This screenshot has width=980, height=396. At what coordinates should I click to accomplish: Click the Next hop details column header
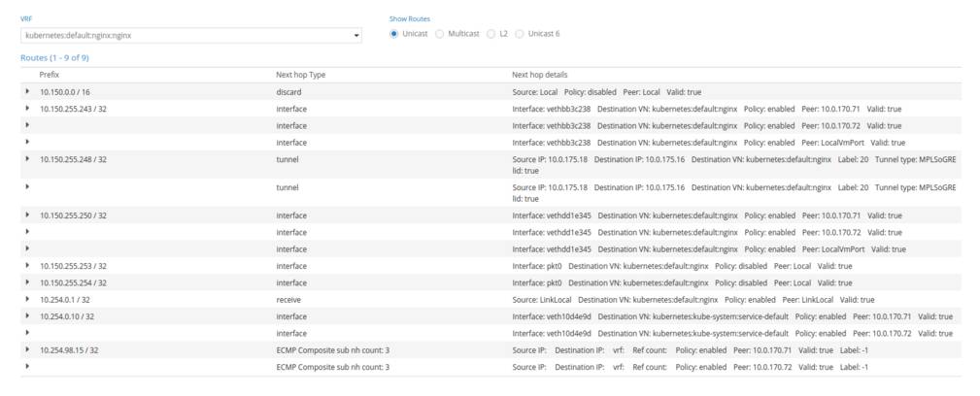click(x=539, y=75)
